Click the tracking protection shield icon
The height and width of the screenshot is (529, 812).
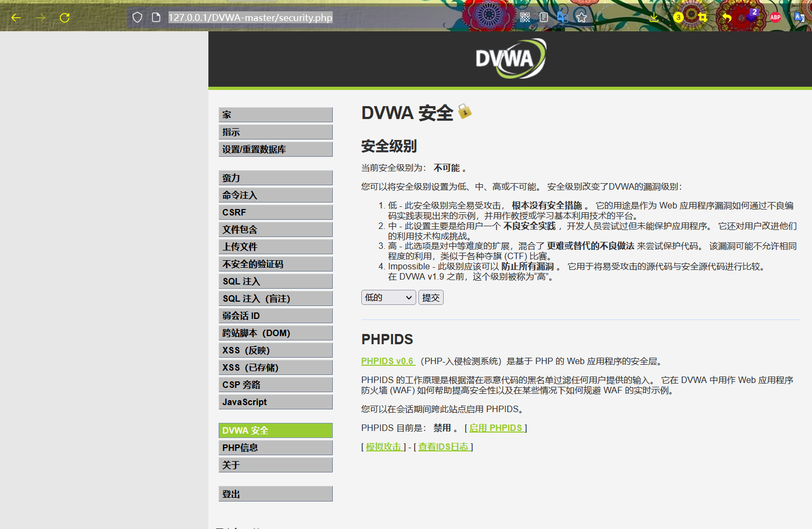[x=137, y=17]
